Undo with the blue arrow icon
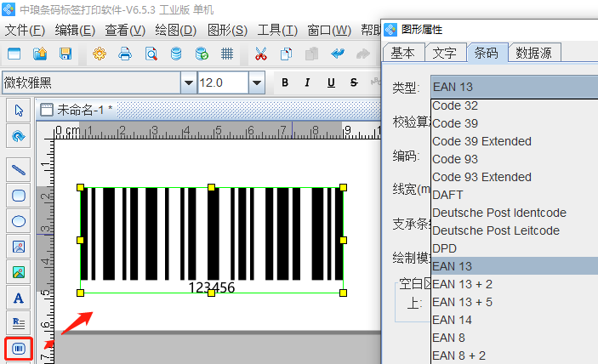Screen dimensions: 598x364 click(x=338, y=54)
